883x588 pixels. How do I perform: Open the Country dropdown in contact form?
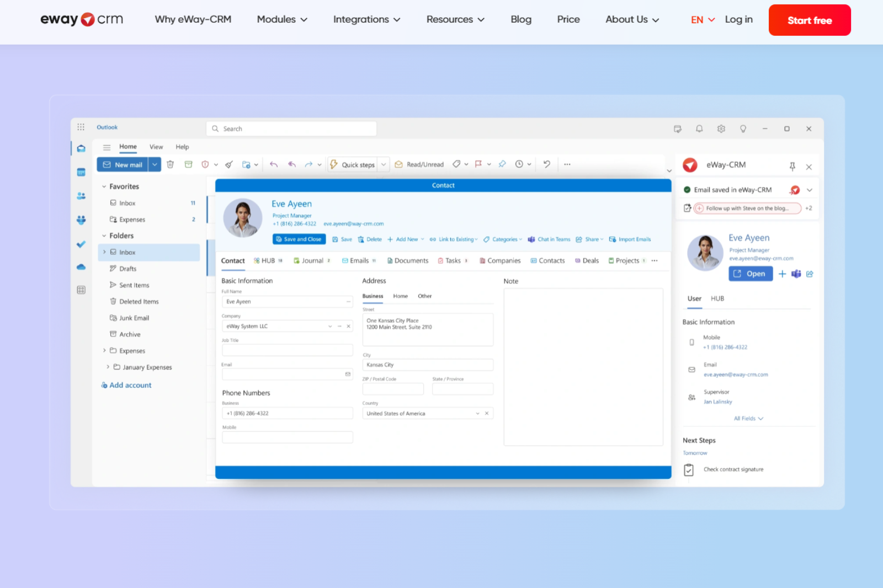(x=477, y=413)
